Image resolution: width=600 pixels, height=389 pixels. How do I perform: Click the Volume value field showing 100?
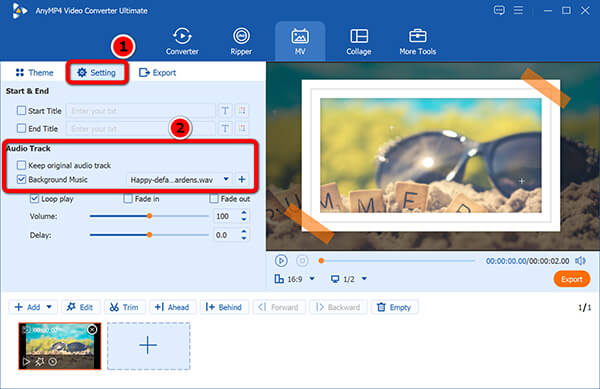225,216
